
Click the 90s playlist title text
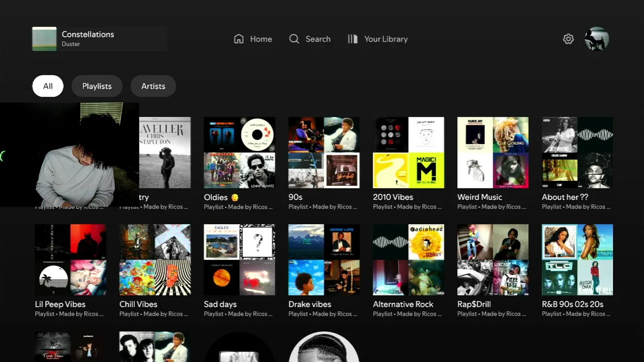[x=295, y=197]
